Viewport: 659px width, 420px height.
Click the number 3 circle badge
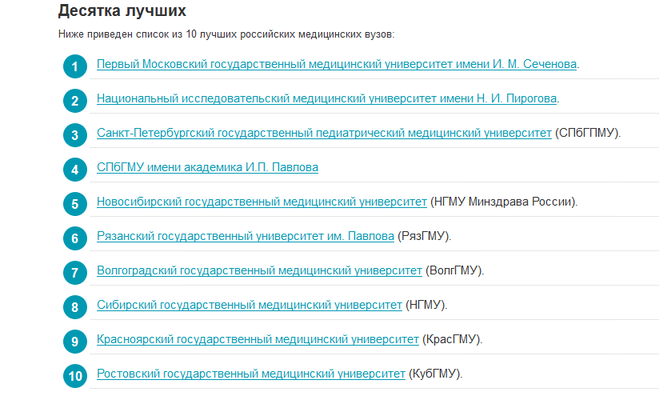(74, 135)
